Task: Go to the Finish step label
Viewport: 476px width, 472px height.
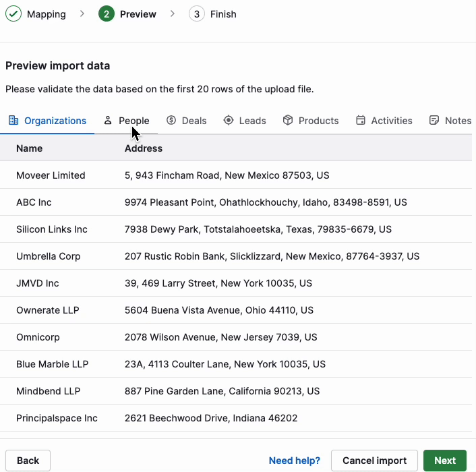Action: pos(223,14)
